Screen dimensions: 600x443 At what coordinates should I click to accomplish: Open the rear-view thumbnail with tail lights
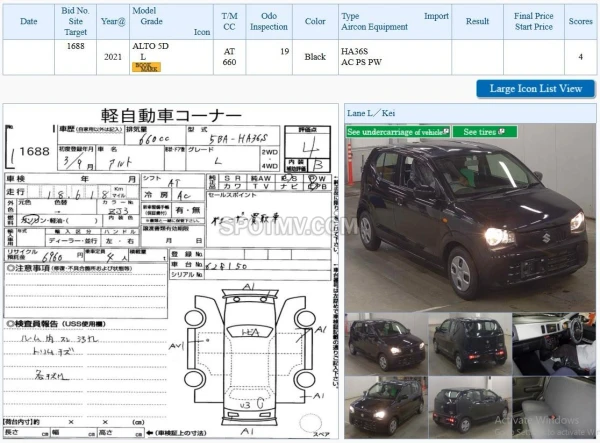tap(470, 344)
